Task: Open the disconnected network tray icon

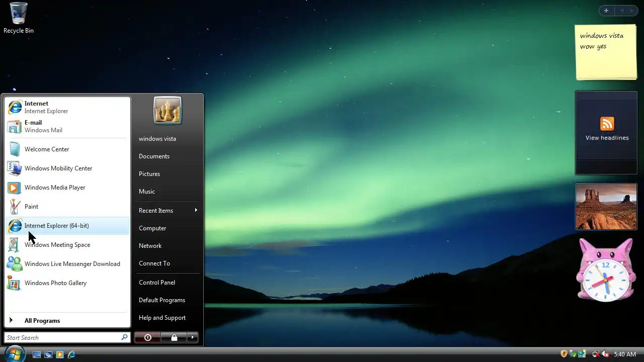Action: pyautogui.click(x=596, y=354)
